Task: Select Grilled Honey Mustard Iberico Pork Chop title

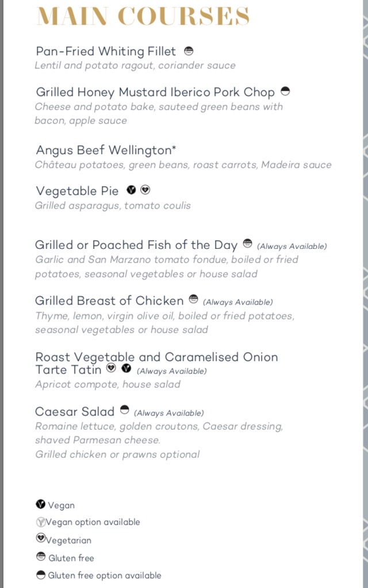Action: (155, 92)
